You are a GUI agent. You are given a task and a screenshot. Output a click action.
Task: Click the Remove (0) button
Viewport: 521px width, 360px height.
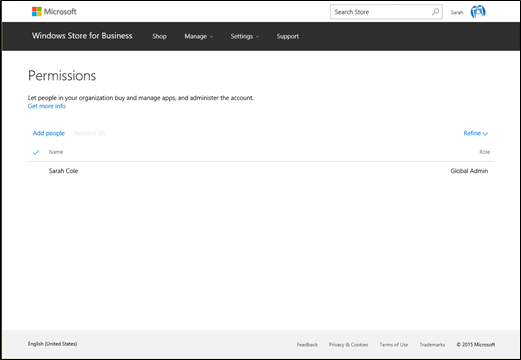[90, 133]
